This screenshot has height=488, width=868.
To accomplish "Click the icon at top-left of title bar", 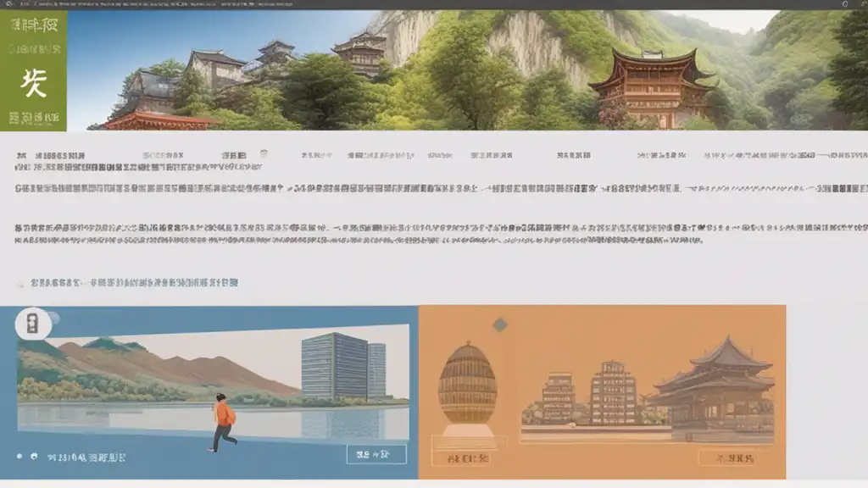I will (8, 4).
